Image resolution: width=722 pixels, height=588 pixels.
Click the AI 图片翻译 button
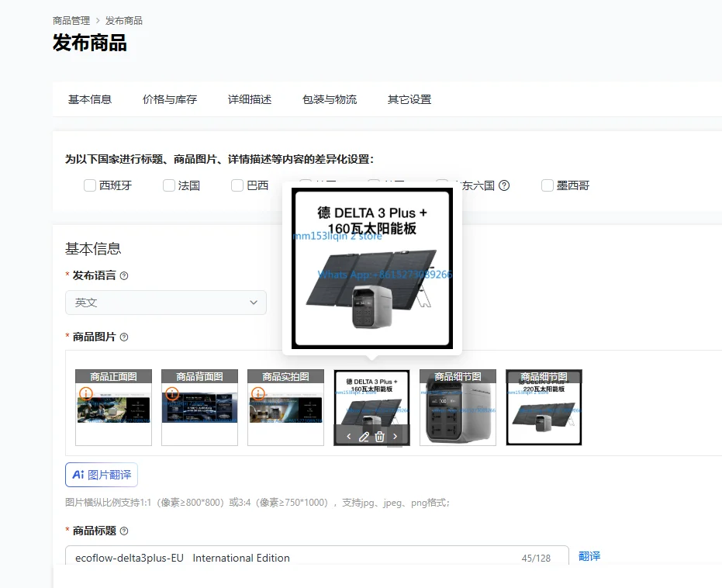pos(102,475)
